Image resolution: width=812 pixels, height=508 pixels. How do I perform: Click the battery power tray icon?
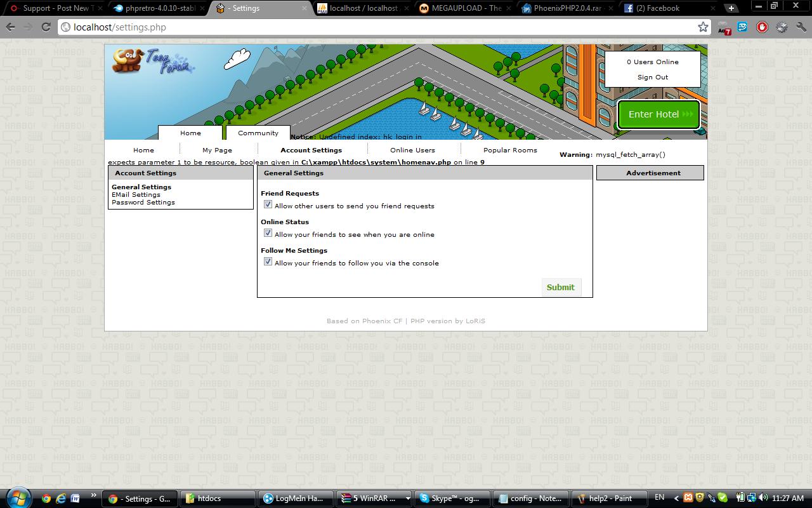(x=740, y=498)
